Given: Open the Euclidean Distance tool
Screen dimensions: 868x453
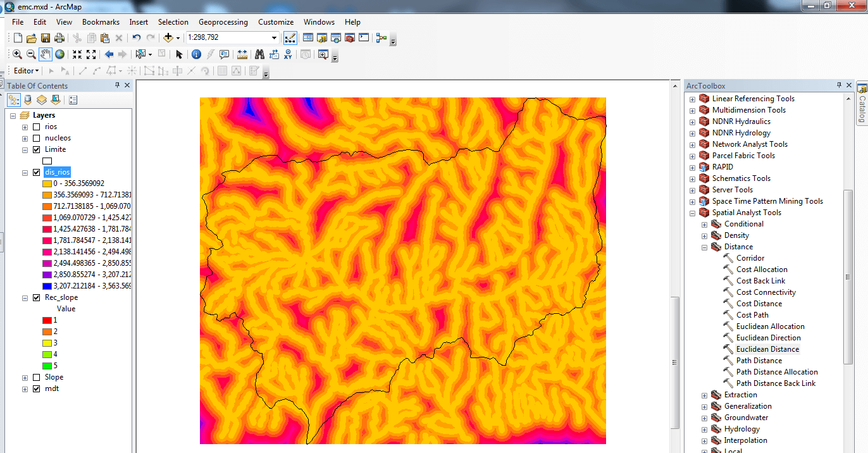Looking at the screenshot, I should pyautogui.click(x=767, y=349).
